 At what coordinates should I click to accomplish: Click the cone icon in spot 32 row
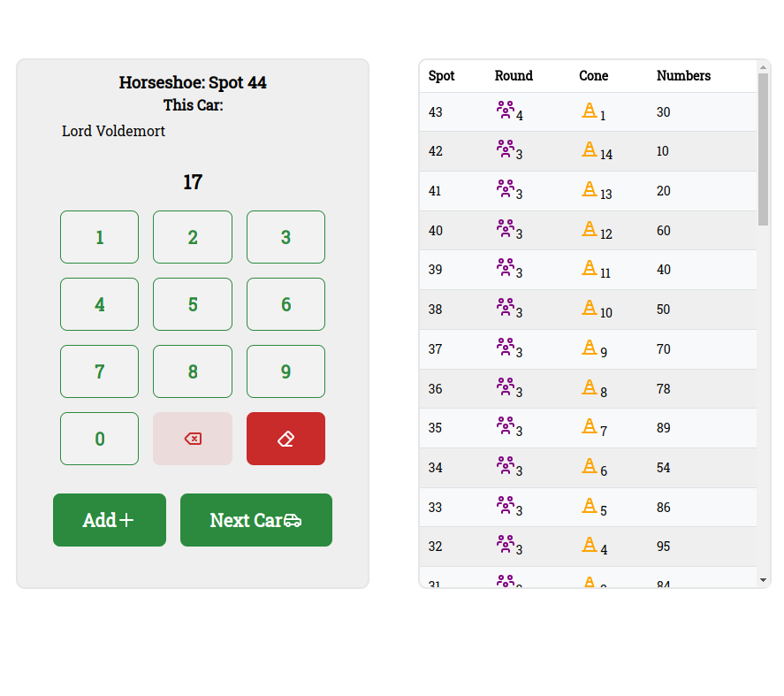pos(589,544)
